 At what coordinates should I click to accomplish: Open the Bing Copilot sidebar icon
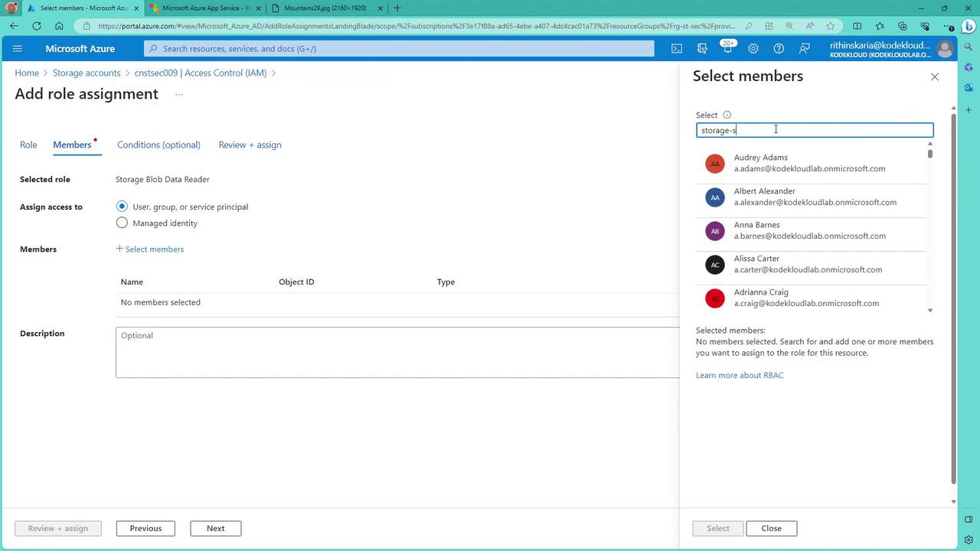click(x=969, y=26)
